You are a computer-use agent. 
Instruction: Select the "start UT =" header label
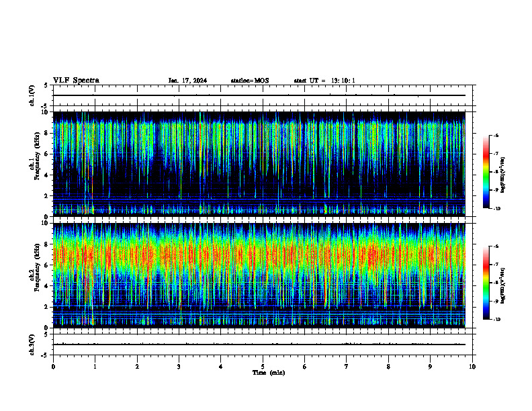310,81
